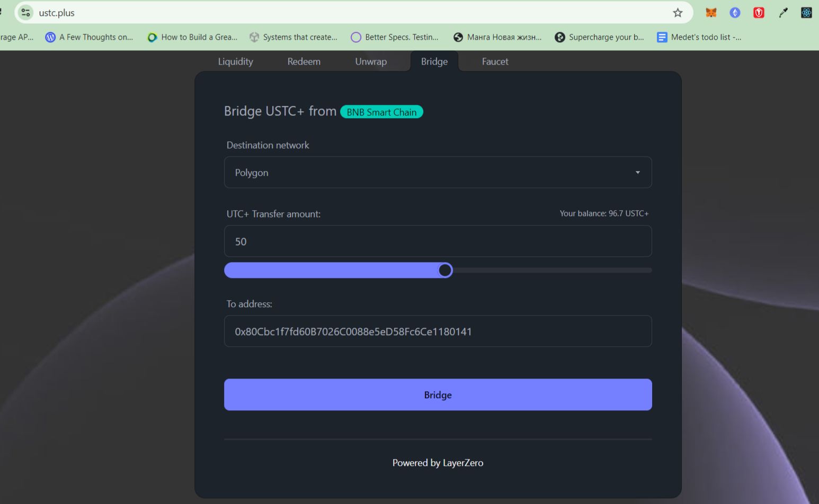Select the Bridge tab
Image resolution: width=819 pixels, height=504 pixels.
tap(434, 61)
